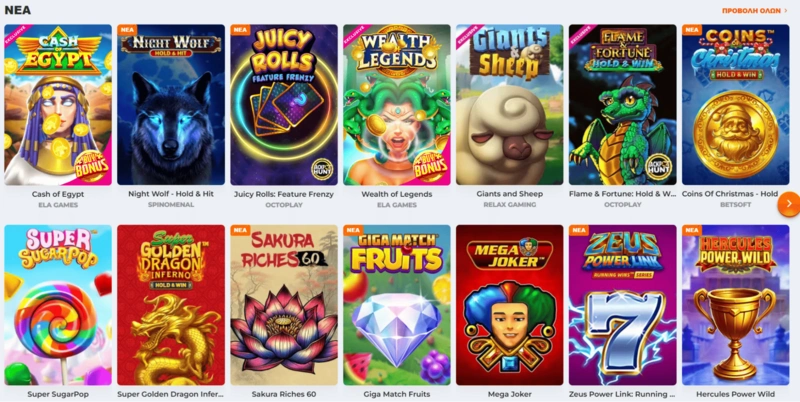Select the Night Wolf Hold & Hit tile
Viewport: 800px width, 402px height.
point(171,105)
